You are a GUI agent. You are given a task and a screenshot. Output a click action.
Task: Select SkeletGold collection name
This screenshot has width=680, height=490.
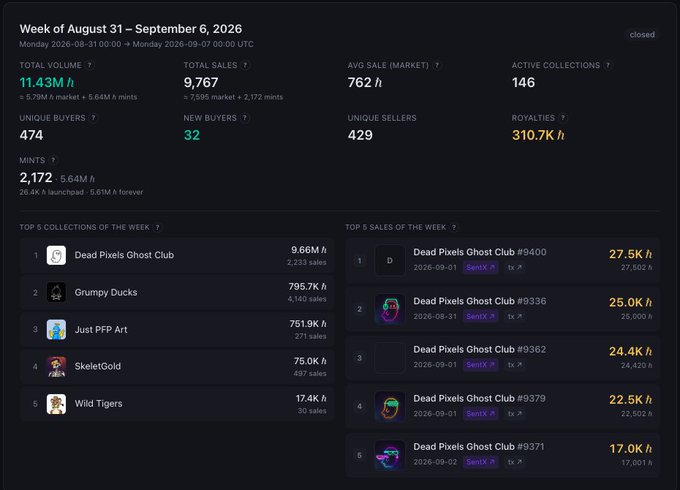(98, 366)
